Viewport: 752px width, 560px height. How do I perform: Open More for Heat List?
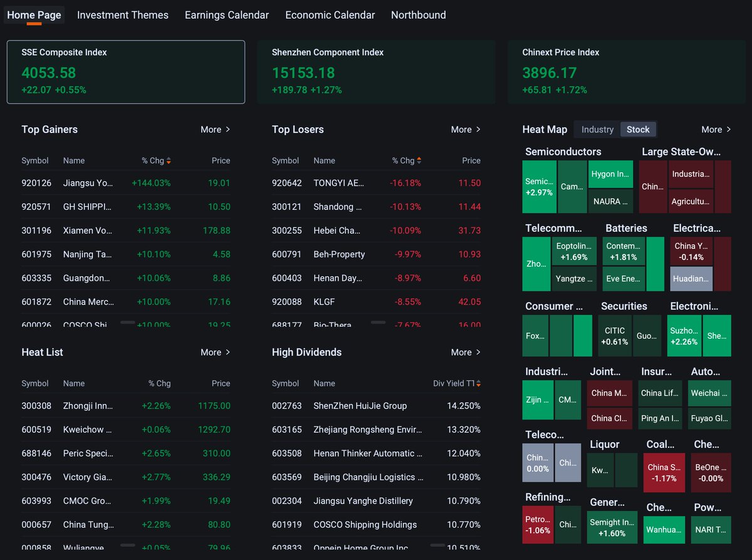(216, 353)
